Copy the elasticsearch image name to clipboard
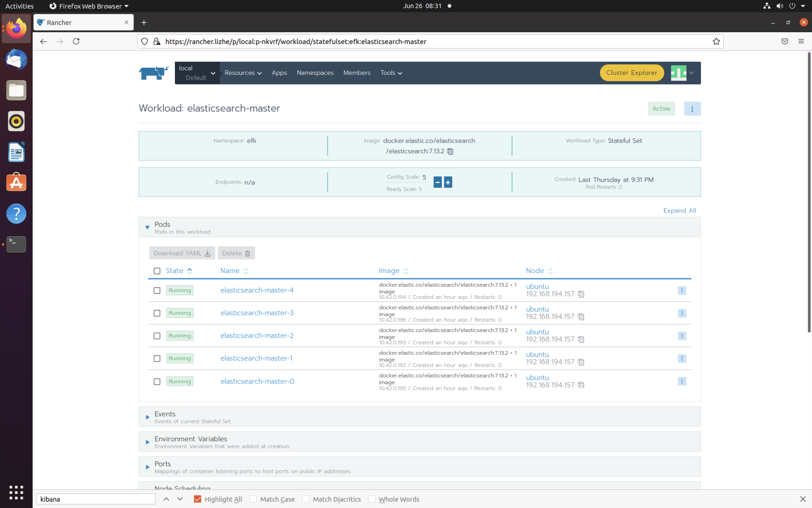The image size is (812, 508). (450, 151)
